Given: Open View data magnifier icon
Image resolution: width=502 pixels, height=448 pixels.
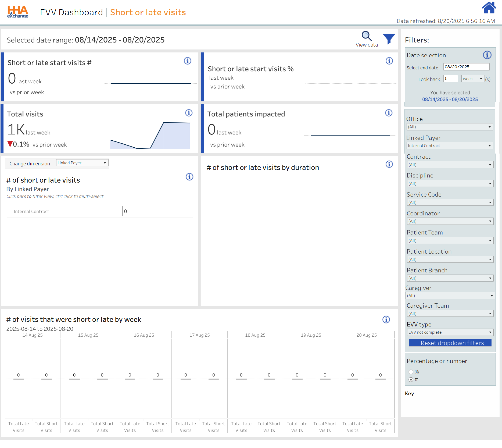Looking at the screenshot, I should pyautogui.click(x=366, y=36).
